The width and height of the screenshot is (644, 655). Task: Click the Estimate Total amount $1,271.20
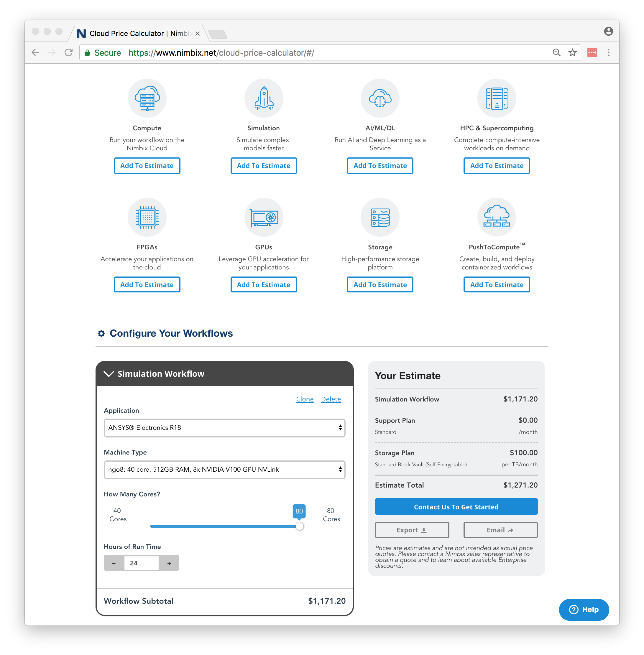pyautogui.click(x=520, y=485)
